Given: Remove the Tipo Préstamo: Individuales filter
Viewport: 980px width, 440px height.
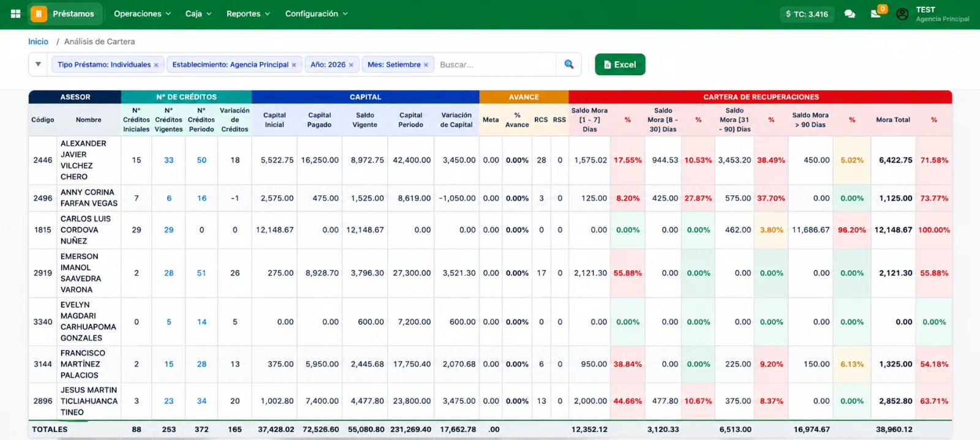Looking at the screenshot, I should click(156, 65).
